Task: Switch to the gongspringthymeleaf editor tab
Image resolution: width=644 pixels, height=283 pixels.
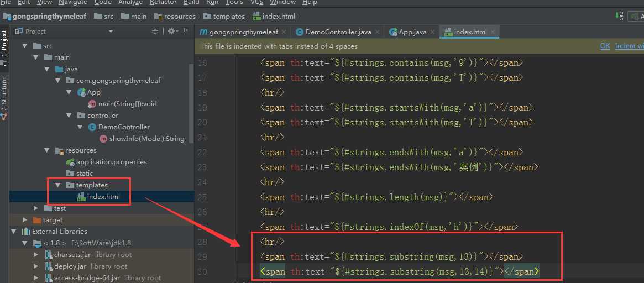Action: coord(242,32)
